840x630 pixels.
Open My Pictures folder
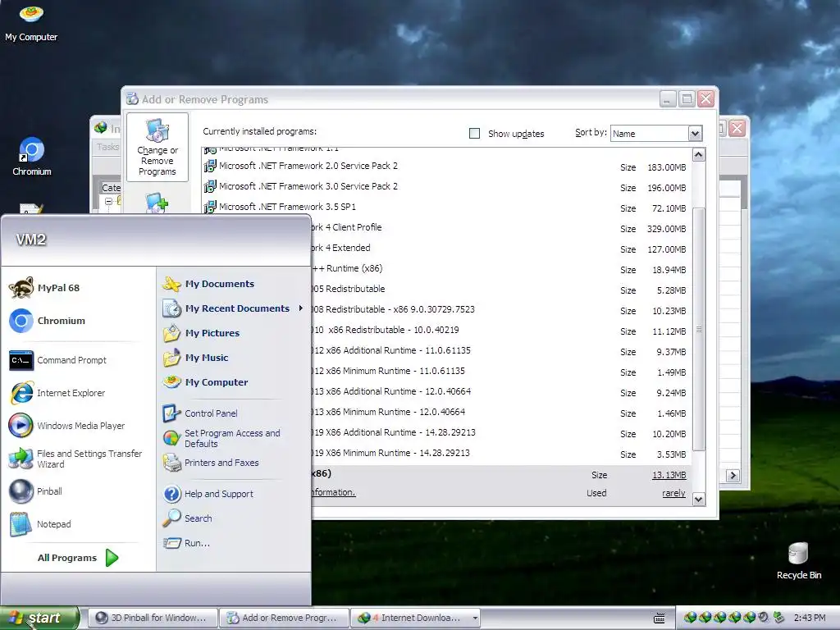pos(201,333)
